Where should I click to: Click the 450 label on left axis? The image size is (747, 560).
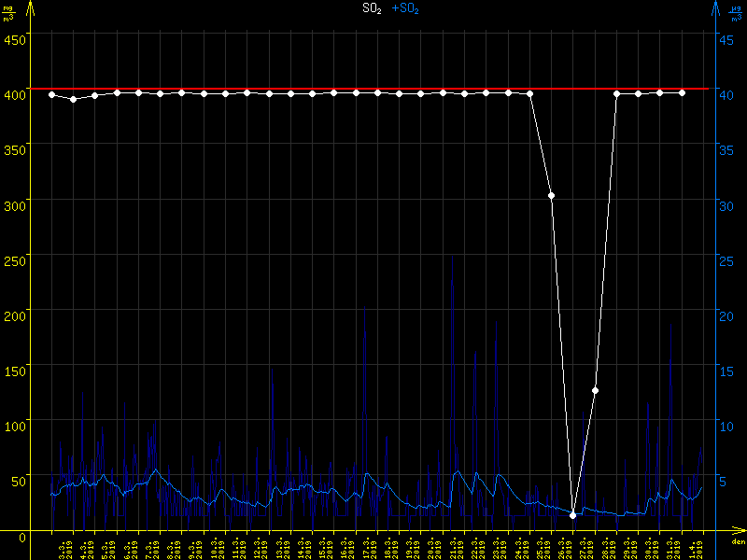click(14, 39)
